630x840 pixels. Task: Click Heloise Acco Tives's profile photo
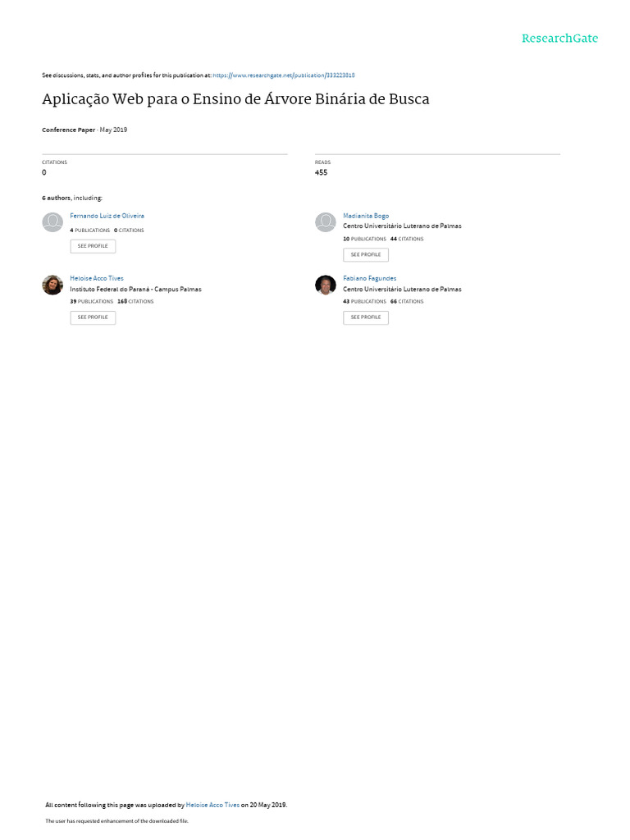52,285
